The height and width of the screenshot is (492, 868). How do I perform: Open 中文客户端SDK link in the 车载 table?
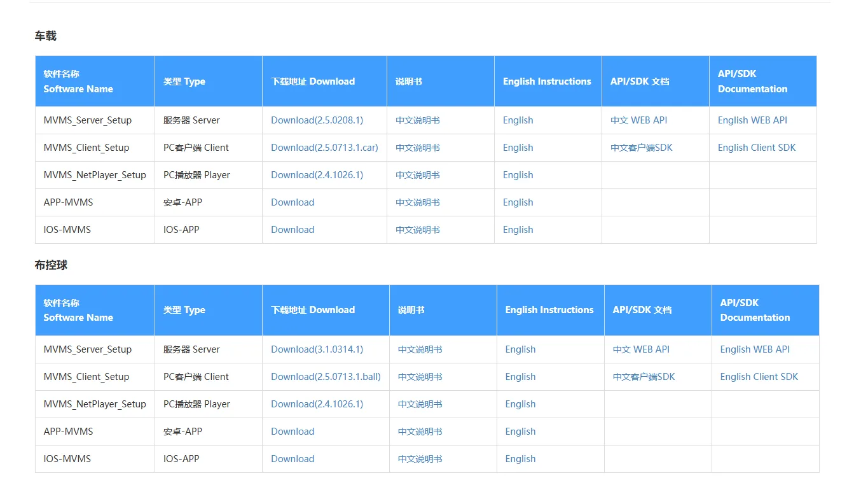[x=642, y=148]
